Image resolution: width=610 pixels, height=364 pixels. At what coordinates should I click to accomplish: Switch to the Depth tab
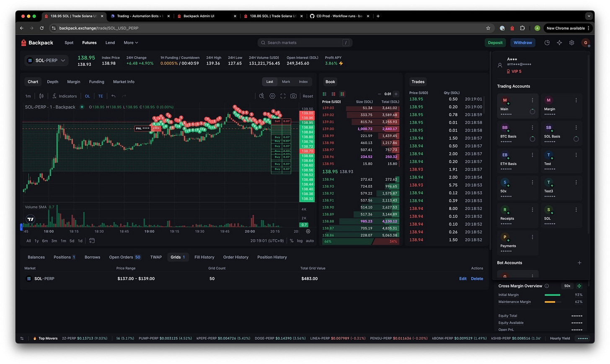53,82
